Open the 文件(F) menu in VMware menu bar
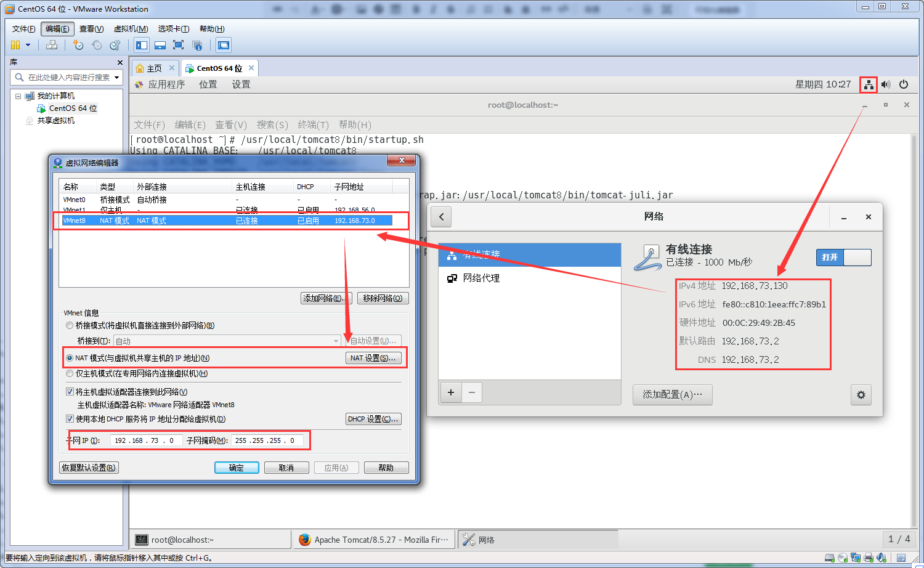924x568 pixels. [24, 29]
